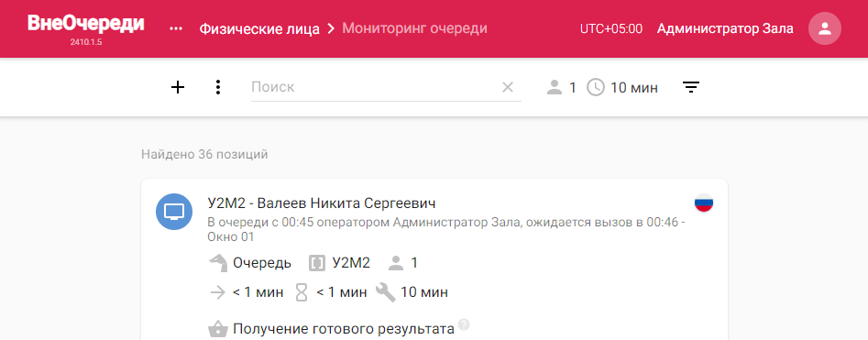This screenshot has height=340, width=868.
Task: Clear the search field with X
Action: [x=508, y=87]
